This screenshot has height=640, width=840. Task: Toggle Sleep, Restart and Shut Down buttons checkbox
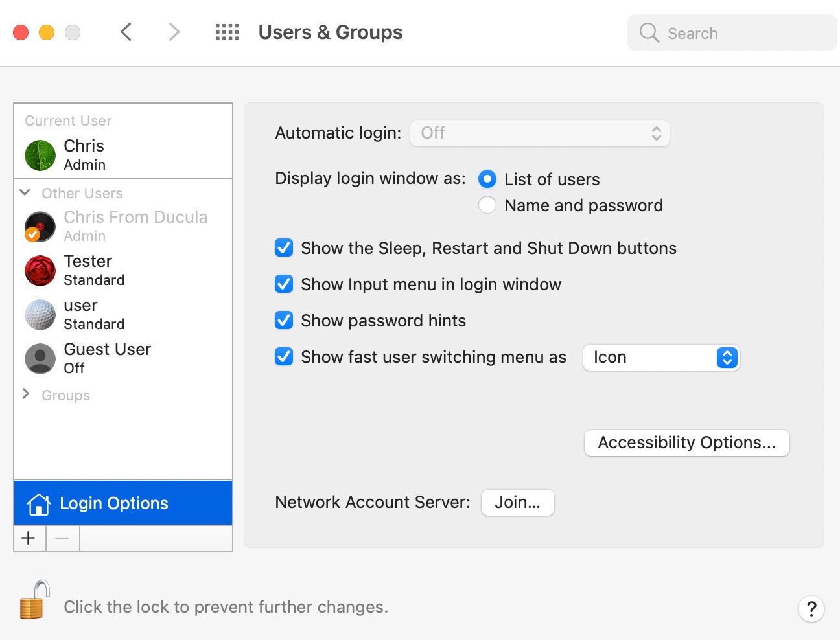pos(284,248)
